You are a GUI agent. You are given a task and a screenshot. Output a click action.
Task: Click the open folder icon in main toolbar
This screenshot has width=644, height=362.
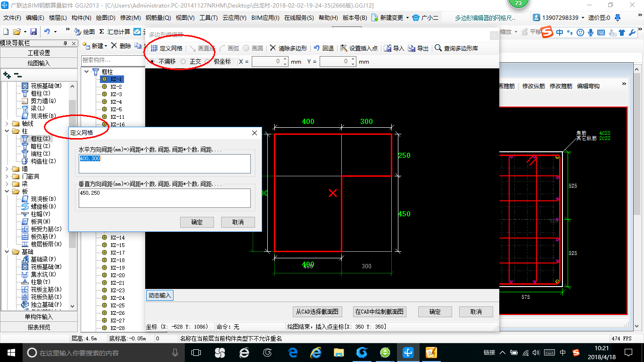(17, 32)
